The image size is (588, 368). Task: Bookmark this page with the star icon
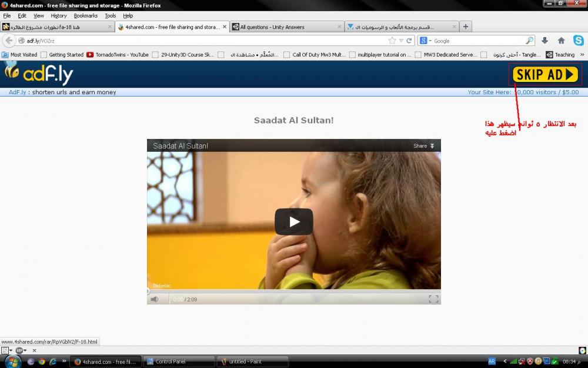[x=392, y=41]
